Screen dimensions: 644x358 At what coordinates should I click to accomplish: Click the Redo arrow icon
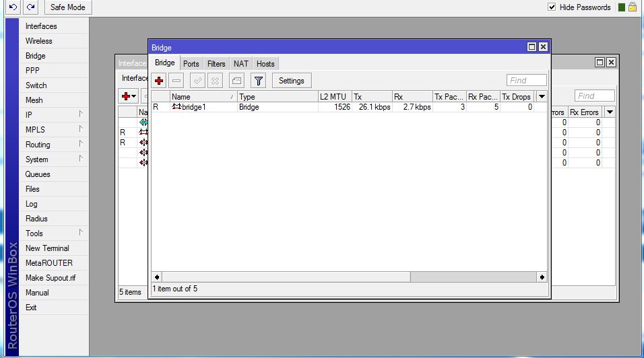tap(31, 7)
